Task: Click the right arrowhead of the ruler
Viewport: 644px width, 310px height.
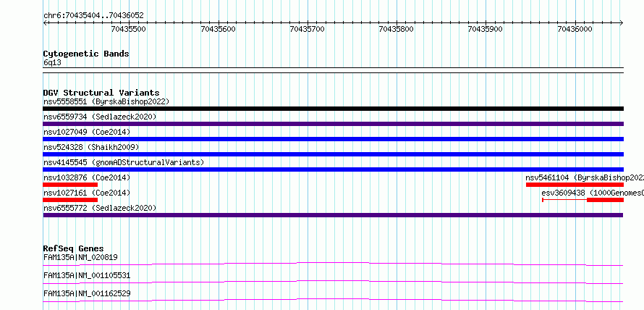Action: (x=622, y=23)
